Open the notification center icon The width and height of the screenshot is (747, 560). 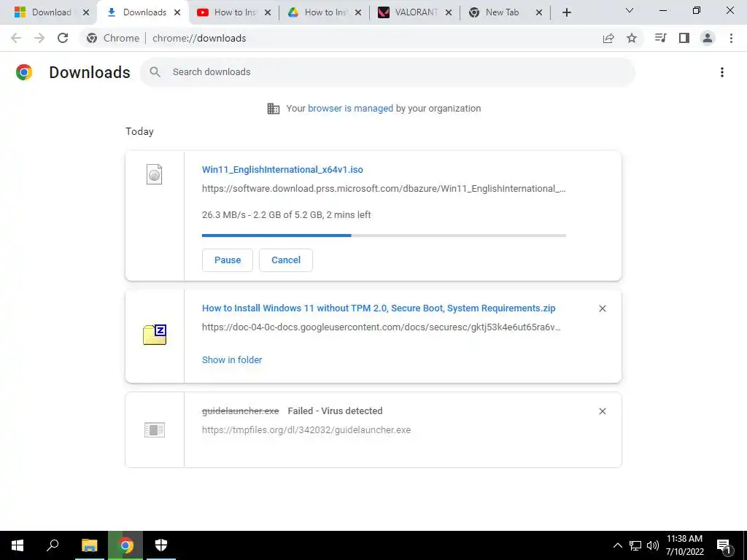tap(724, 545)
